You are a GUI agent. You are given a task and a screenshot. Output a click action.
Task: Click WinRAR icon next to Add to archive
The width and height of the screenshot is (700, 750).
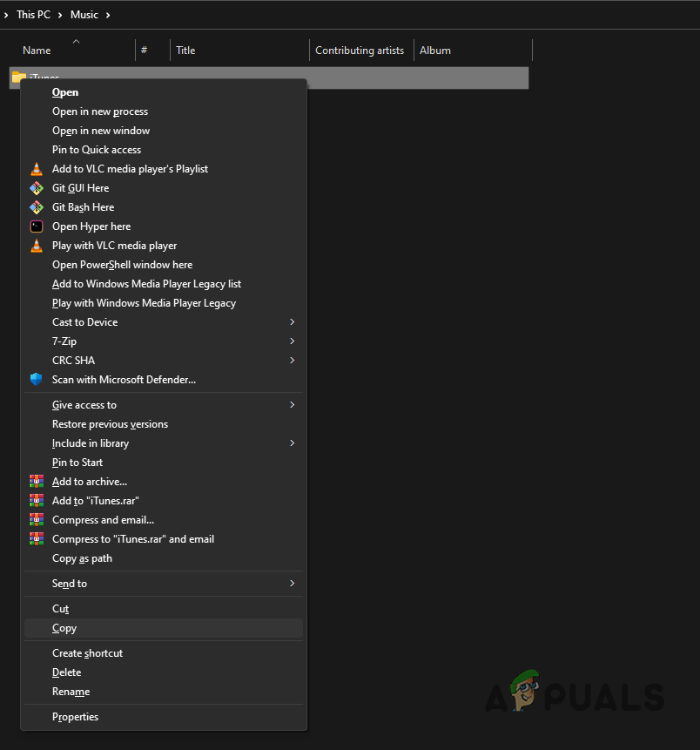coord(37,481)
